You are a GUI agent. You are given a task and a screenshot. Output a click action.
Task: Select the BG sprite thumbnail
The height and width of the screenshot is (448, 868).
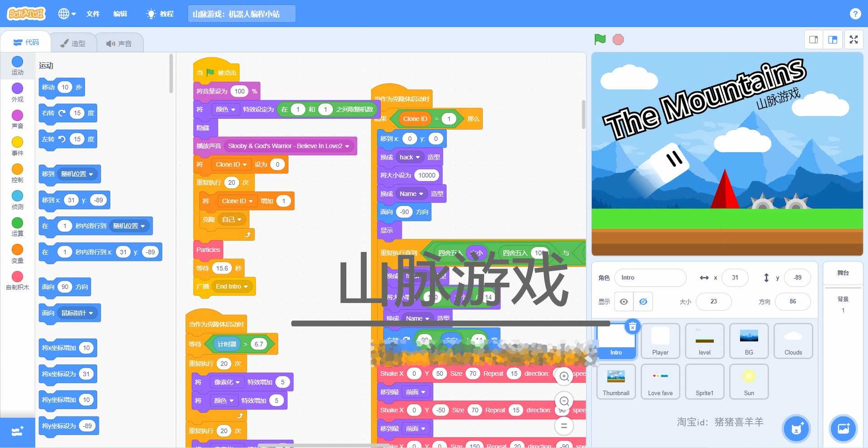[x=749, y=341]
